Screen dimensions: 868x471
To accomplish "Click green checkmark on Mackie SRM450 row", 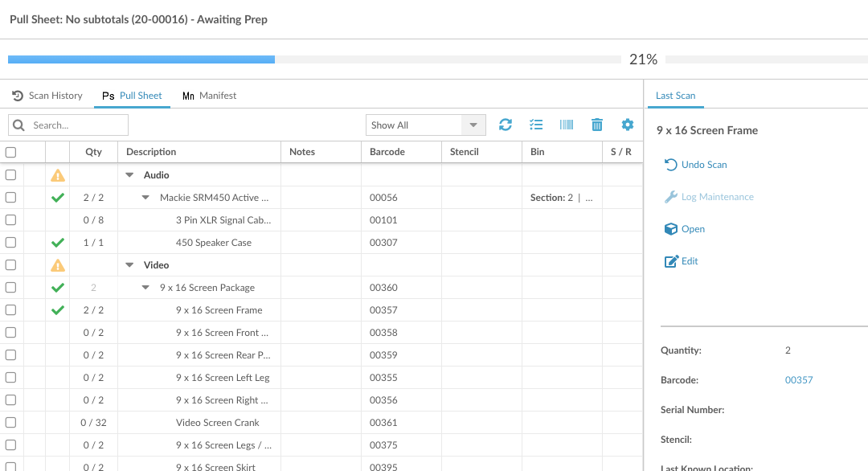I will point(58,198).
